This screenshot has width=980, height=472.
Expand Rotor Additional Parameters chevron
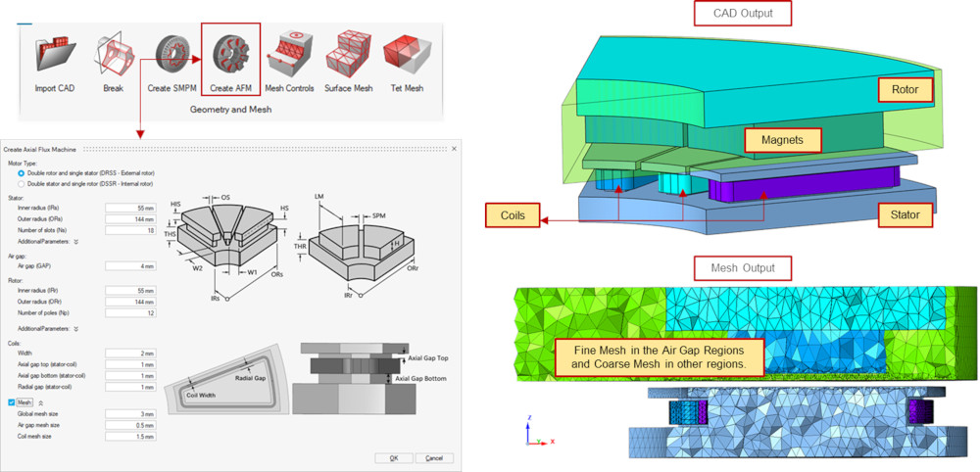click(x=75, y=329)
